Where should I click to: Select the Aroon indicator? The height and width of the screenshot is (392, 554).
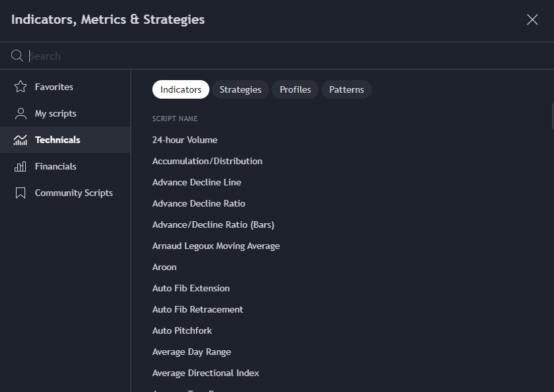tap(164, 267)
